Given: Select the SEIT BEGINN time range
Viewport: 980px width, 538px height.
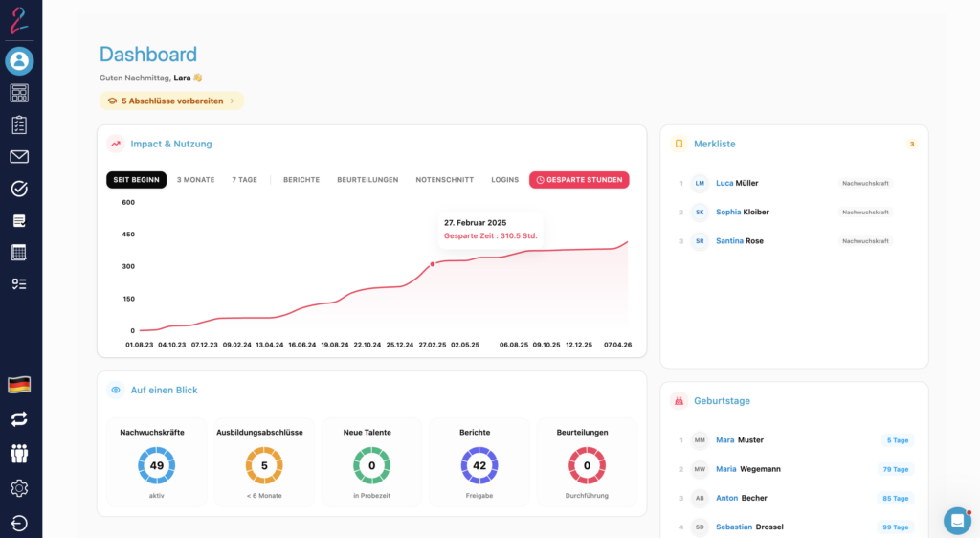Looking at the screenshot, I should 136,180.
